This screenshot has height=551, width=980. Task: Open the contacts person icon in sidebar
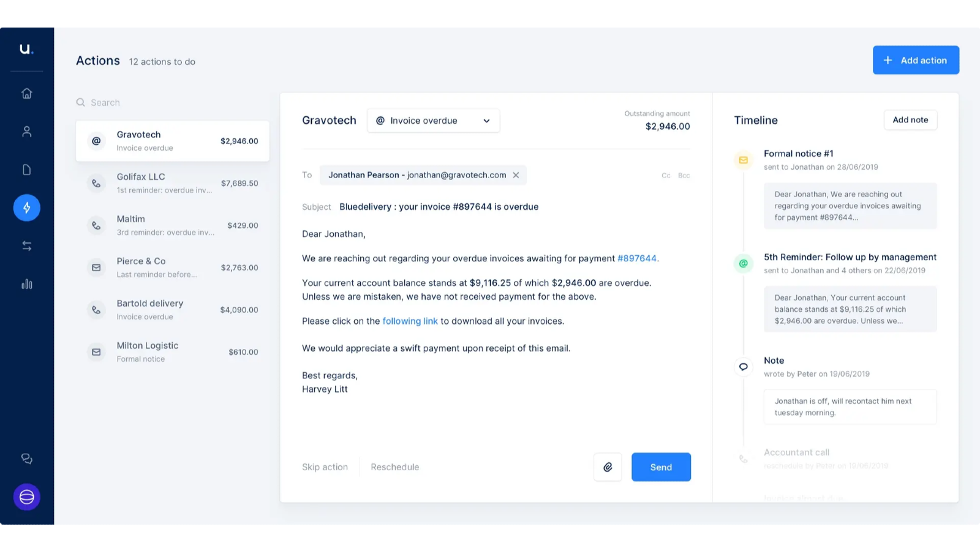pyautogui.click(x=26, y=132)
